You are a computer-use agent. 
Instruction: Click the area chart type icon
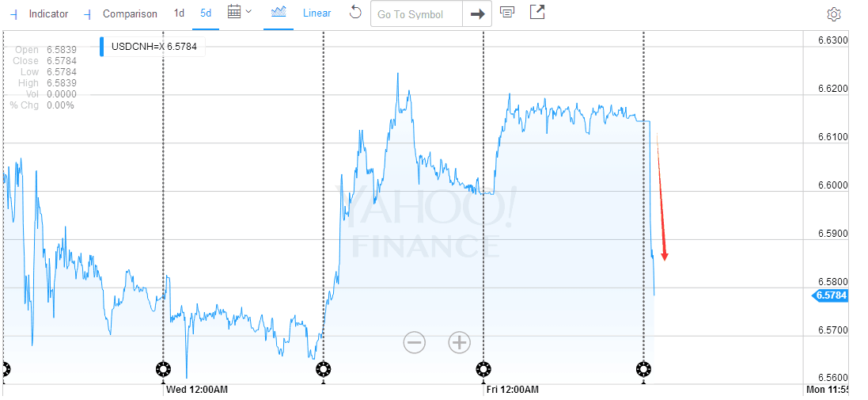[x=279, y=13]
